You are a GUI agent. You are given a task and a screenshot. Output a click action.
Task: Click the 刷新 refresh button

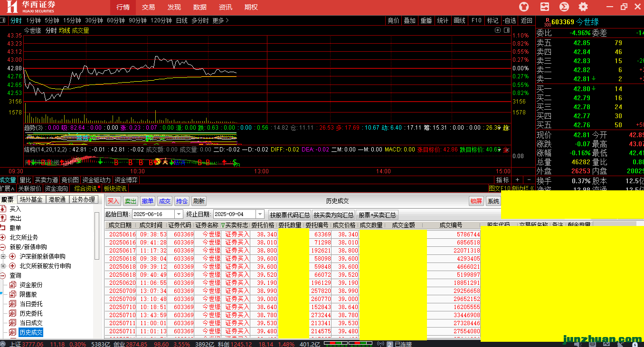click(199, 201)
